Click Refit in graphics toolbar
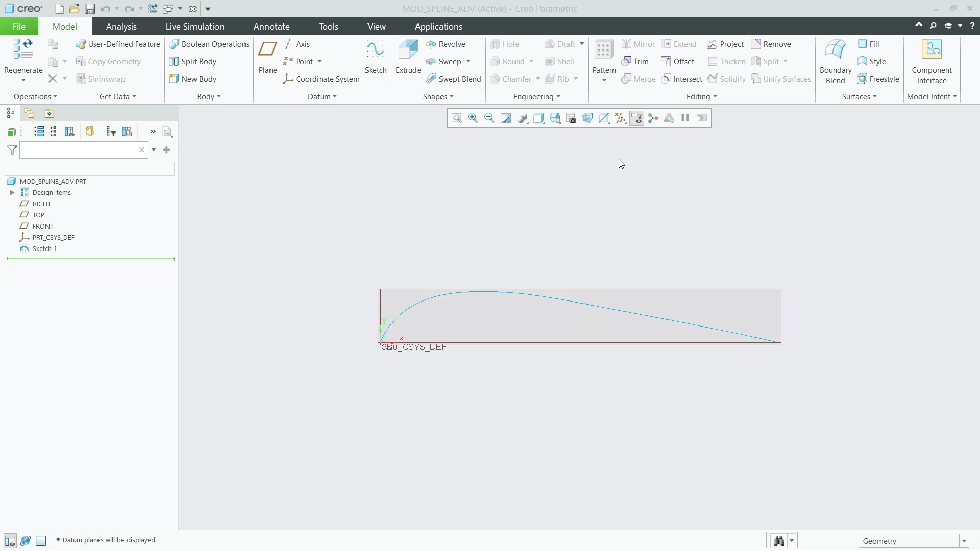The height and width of the screenshot is (551, 980). pos(457,118)
